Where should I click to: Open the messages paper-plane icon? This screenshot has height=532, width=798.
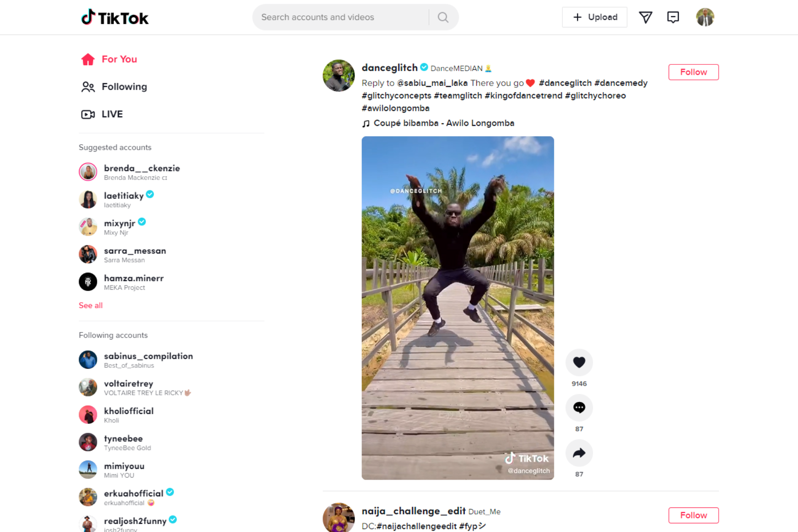point(645,17)
